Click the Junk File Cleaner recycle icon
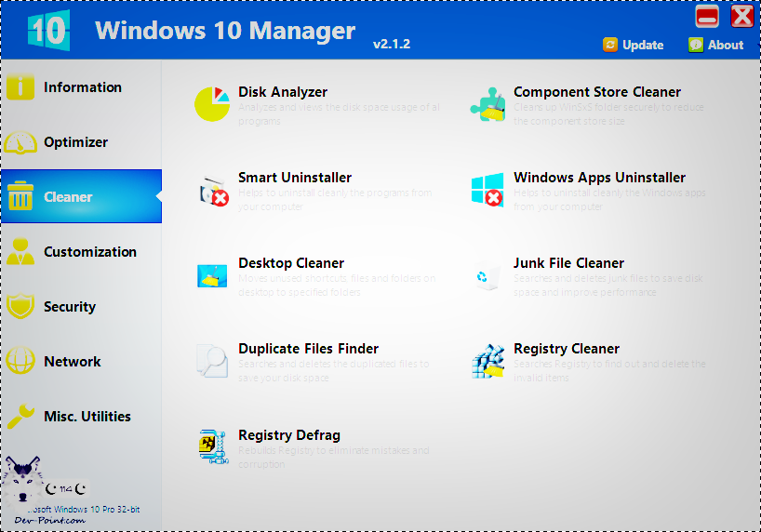The height and width of the screenshot is (532, 761). click(483, 275)
